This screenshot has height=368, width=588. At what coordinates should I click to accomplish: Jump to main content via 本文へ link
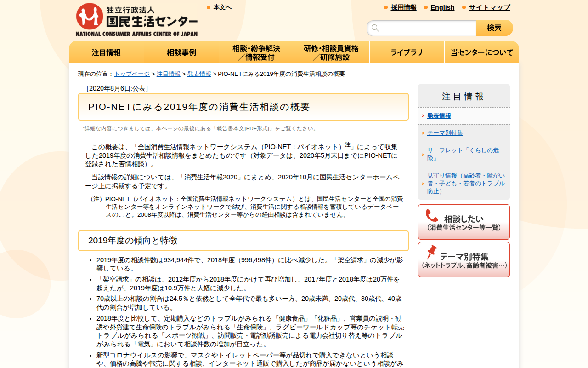tap(222, 7)
